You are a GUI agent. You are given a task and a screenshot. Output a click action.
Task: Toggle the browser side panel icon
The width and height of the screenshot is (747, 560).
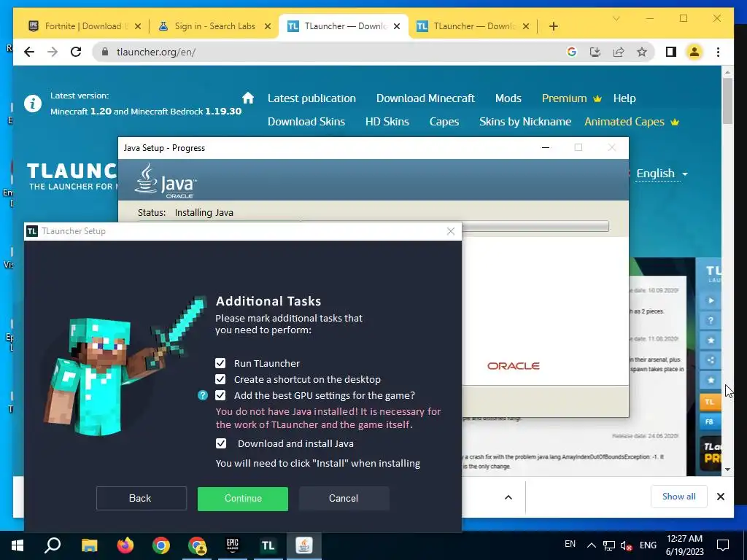click(x=671, y=52)
